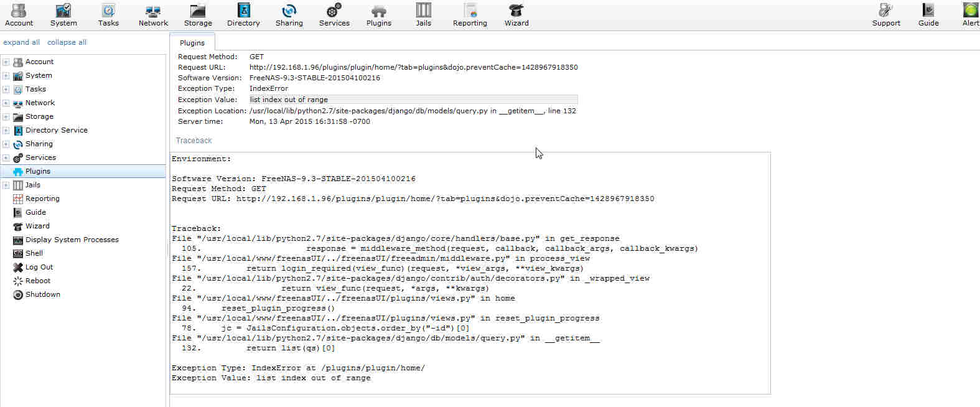The image size is (980, 407).
Task: Click the Server time value
Action: (310, 121)
